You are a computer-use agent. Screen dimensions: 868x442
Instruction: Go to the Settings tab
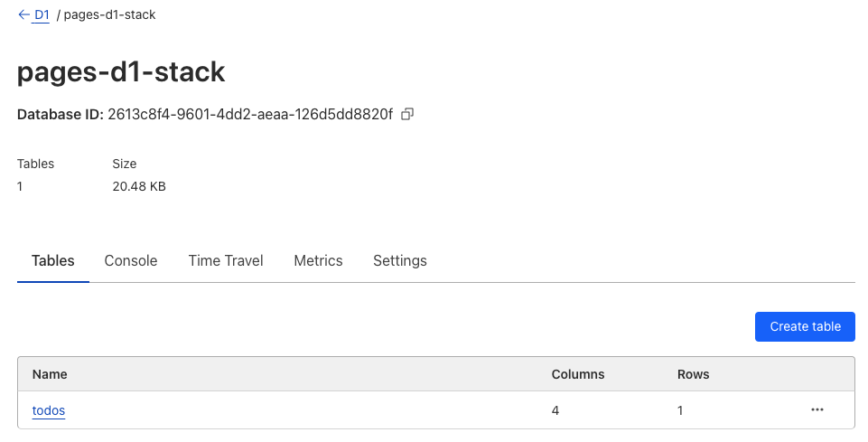pos(399,260)
